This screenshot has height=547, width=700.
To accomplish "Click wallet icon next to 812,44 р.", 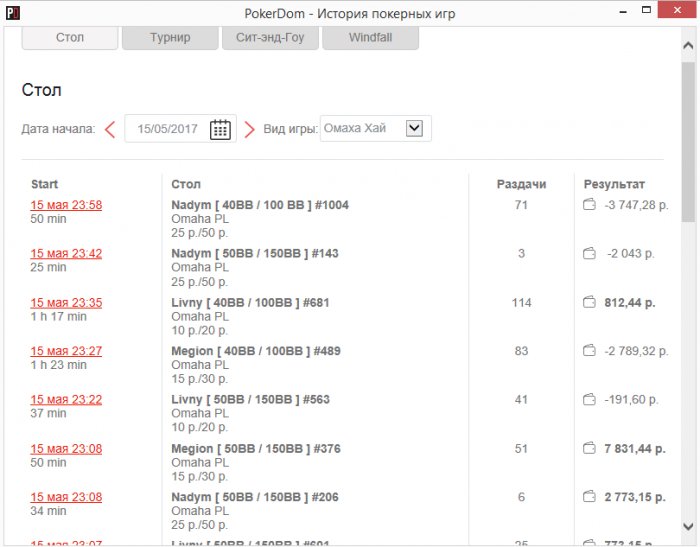I will pos(589,302).
